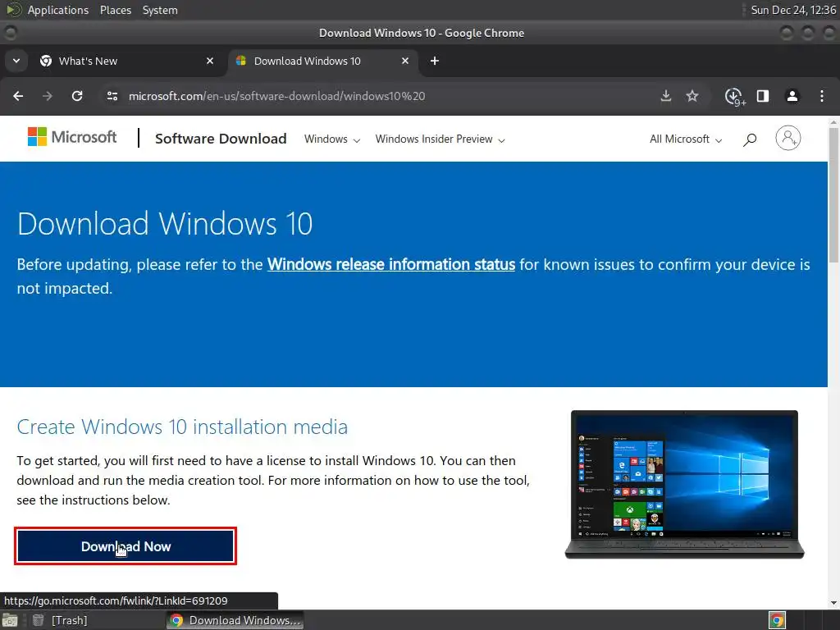Expand the Windows Insider Preview dropdown

point(440,139)
